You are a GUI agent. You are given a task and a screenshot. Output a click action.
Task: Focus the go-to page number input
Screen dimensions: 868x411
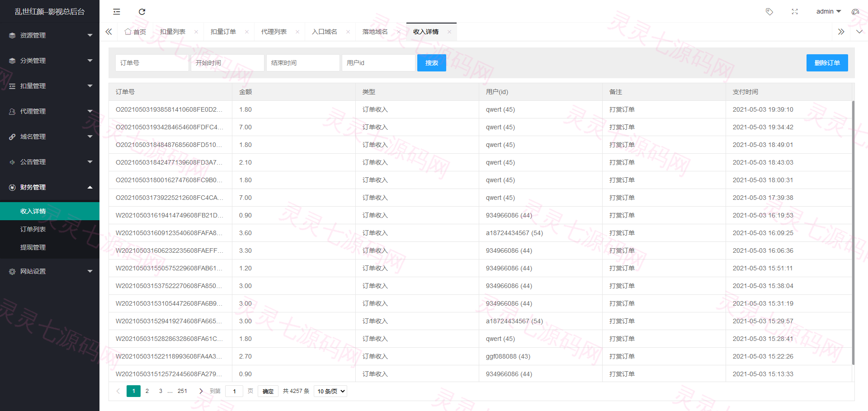point(234,391)
